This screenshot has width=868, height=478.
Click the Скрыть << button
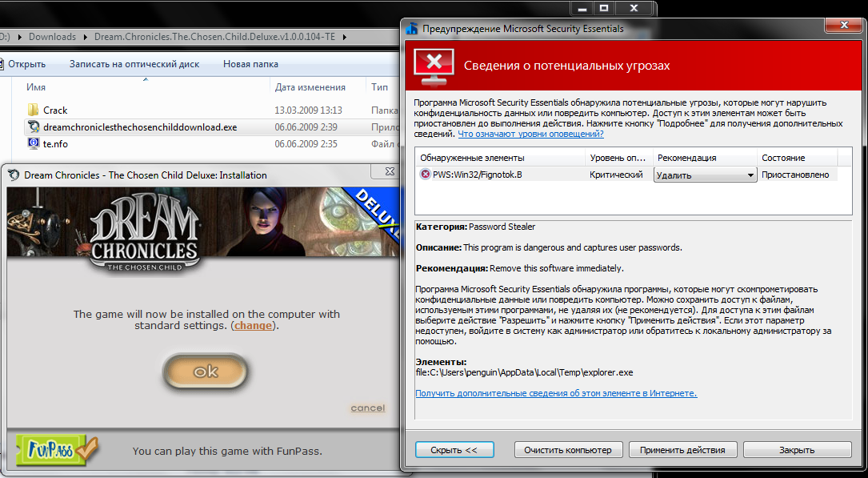point(454,450)
